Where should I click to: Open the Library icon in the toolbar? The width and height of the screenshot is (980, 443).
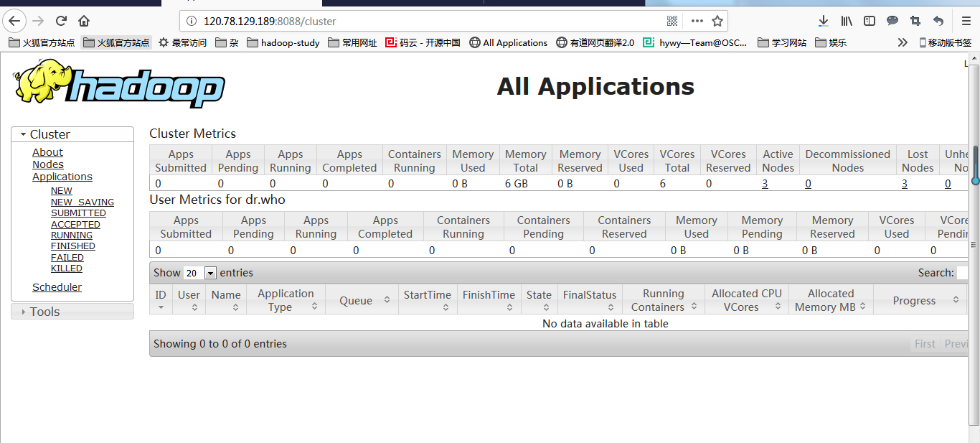click(x=847, y=21)
